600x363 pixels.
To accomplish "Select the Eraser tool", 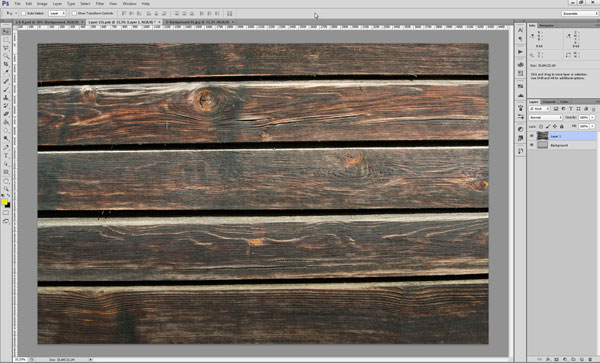I will coord(6,114).
